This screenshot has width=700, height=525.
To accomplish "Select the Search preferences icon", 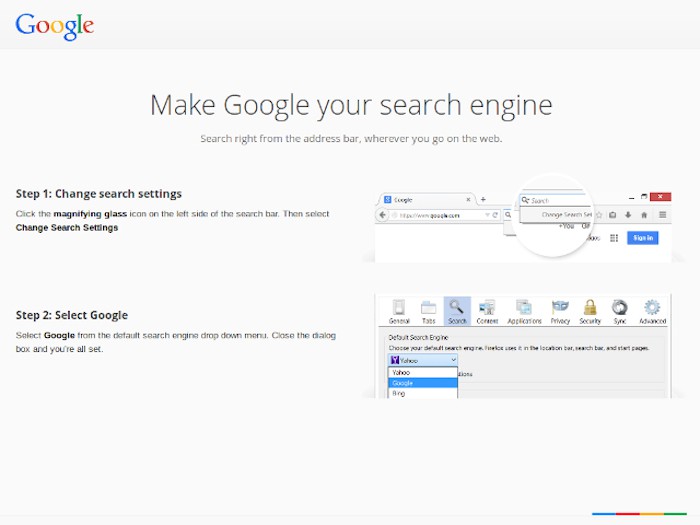I will 457,311.
